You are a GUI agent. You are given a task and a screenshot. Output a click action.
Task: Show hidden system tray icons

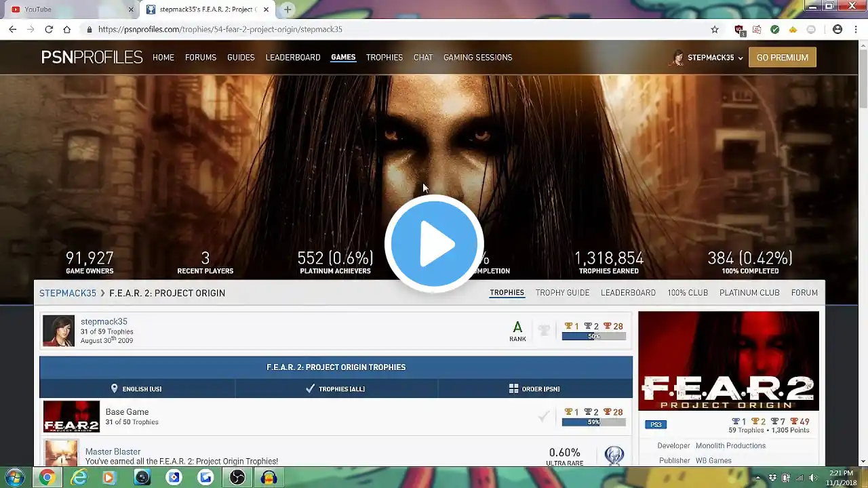click(759, 478)
